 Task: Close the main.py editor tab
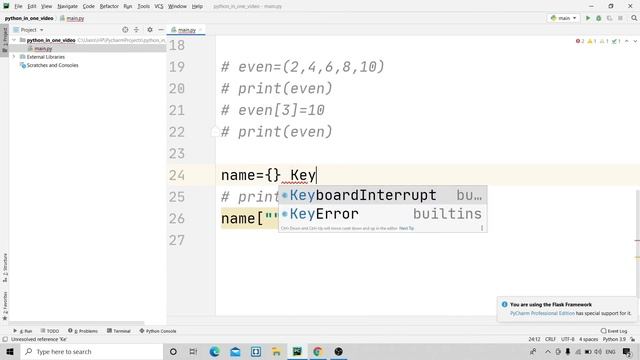(x=200, y=30)
